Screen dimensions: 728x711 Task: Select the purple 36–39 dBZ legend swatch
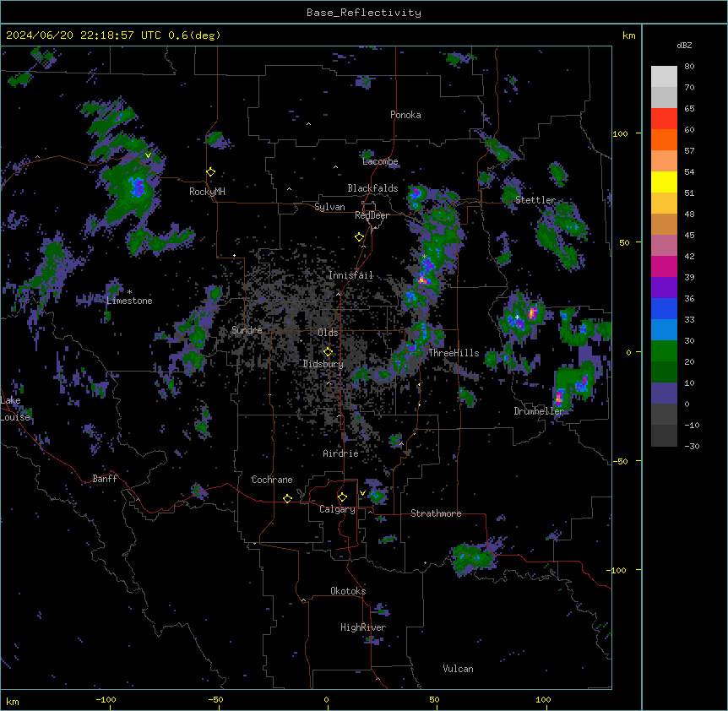coord(664,288)
